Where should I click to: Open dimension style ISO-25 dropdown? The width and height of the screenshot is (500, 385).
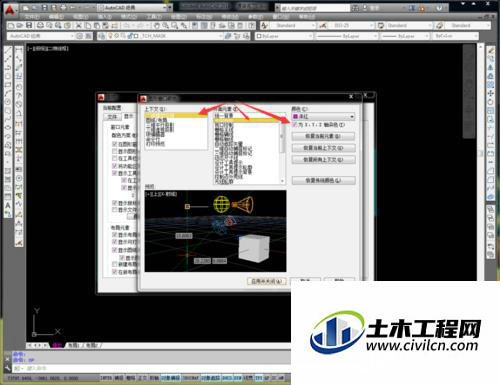coord(351,25)
